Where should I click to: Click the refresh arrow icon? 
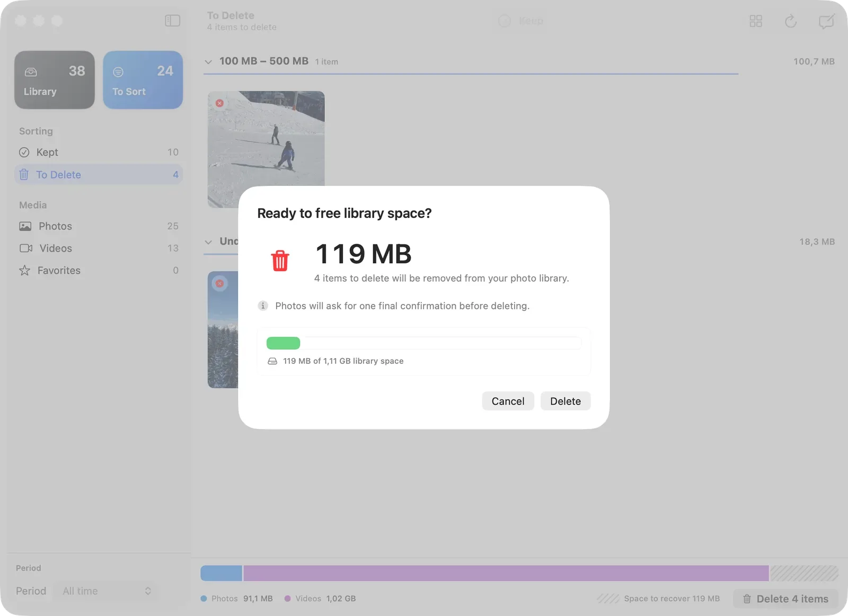(x=791, y=21)
